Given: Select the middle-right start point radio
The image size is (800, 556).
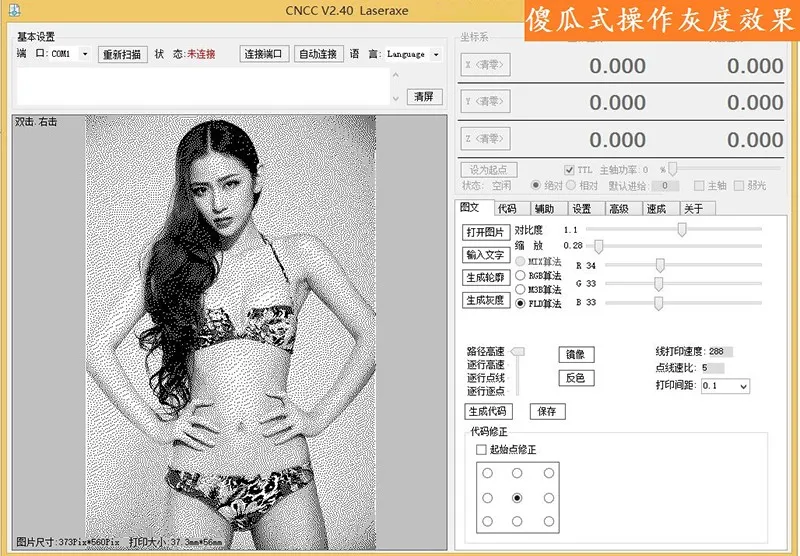Looking at the screenshot, I should coord(549,497).
